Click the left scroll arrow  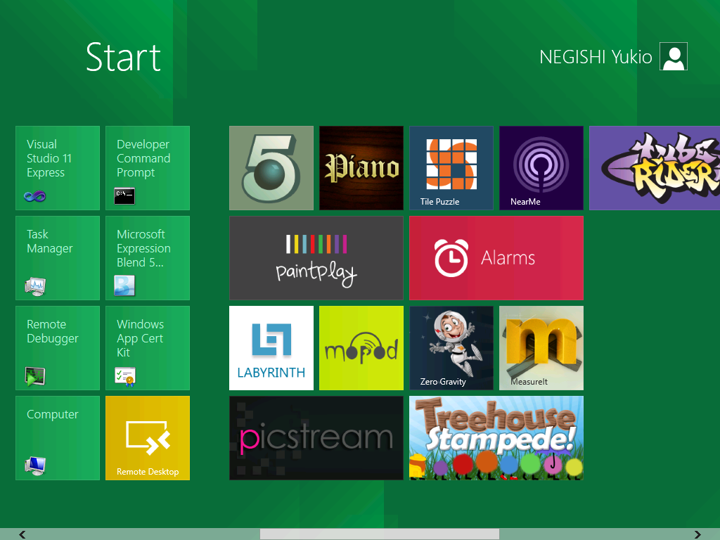point(22,534)
